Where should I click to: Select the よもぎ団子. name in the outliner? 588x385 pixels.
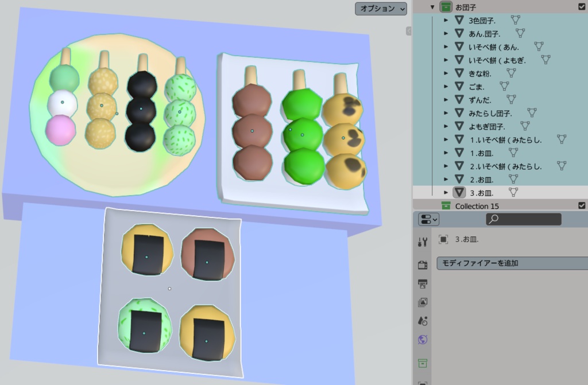pos(487,127)
